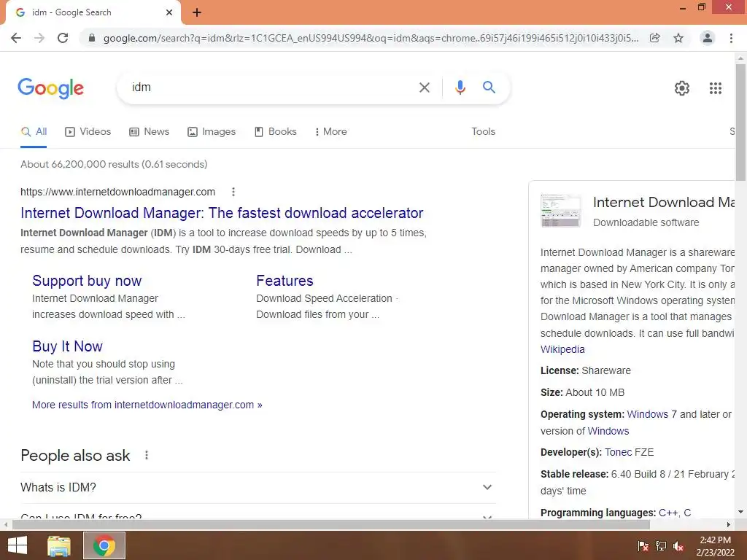747x560 pixels.
Task: Open a new tab with the plus button
Action: coord(197,12)
